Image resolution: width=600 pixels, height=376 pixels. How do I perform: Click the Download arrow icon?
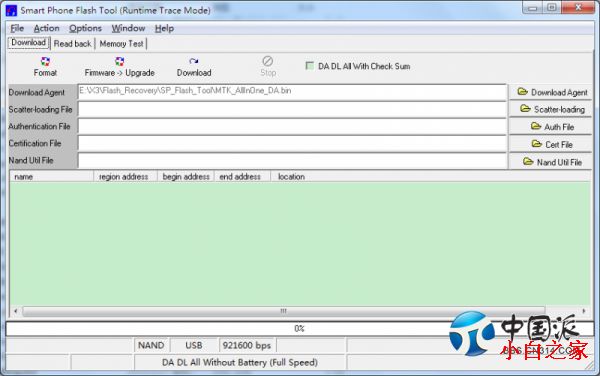pos(194,61)
